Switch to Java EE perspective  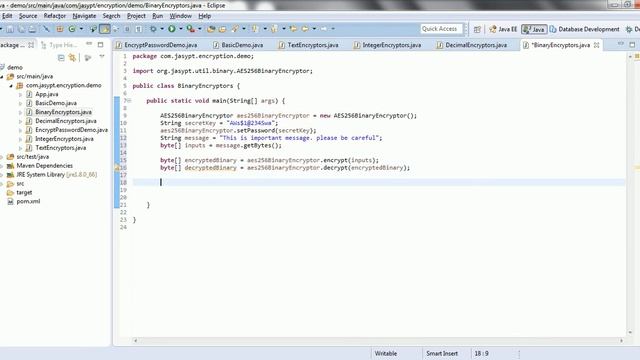click(503, 29)
